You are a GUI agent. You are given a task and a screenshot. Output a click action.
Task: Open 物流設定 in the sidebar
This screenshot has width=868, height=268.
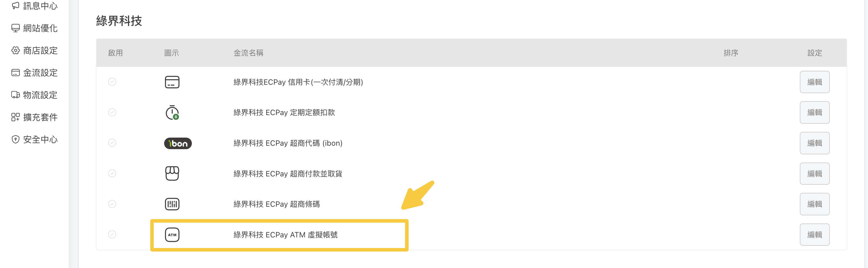pos(34,95)
